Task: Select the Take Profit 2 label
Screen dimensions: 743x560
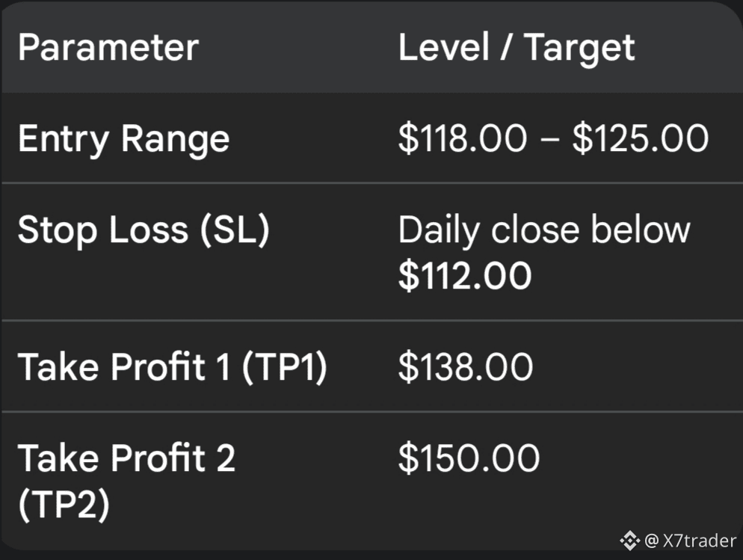Action: click(126, 458)
